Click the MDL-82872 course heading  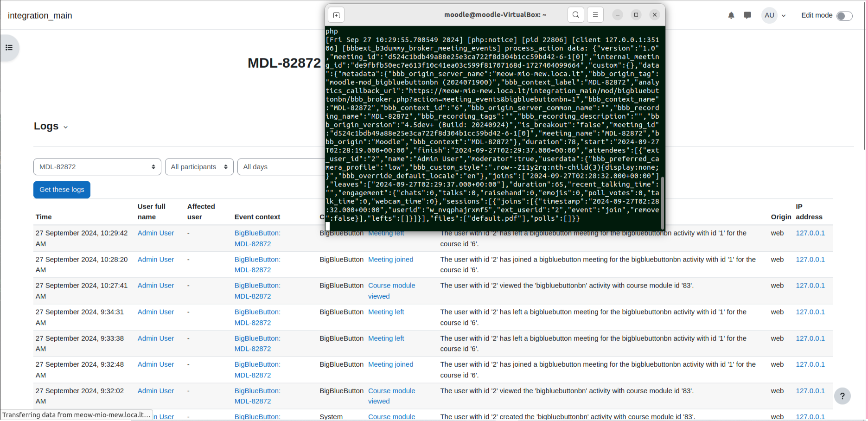284,63
